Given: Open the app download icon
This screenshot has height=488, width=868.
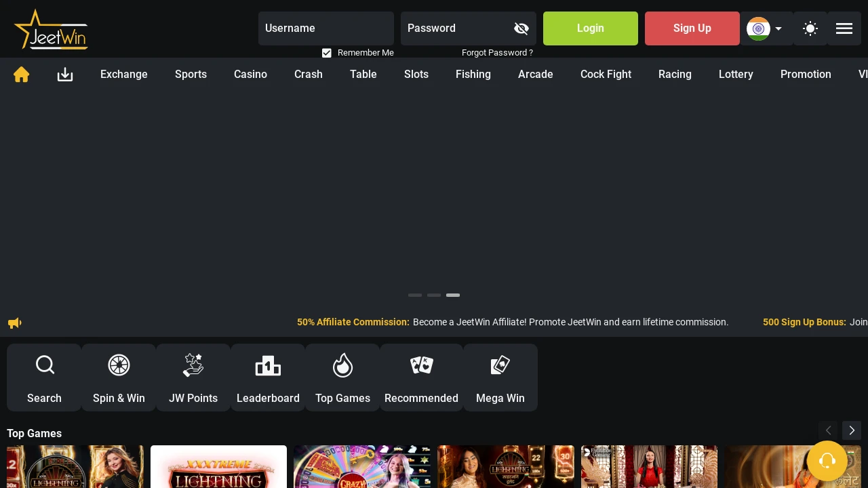Looking at the screenshot, I should tap(65, 75).
